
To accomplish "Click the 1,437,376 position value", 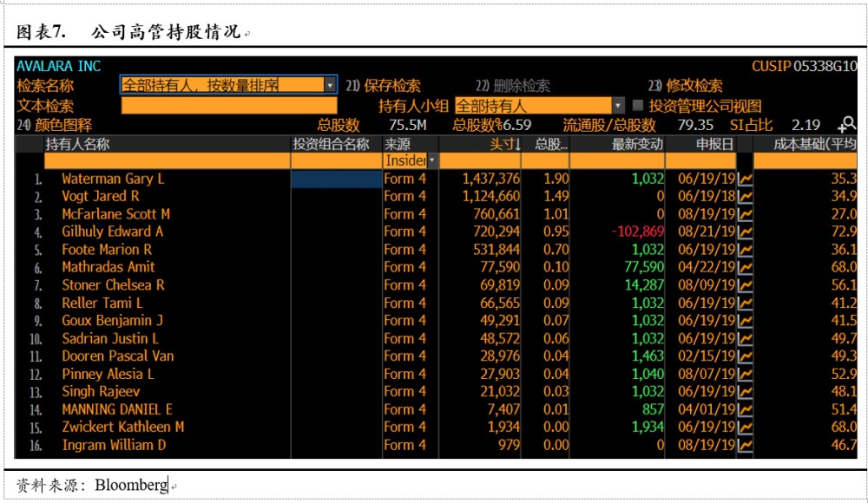I will (491, 179).
